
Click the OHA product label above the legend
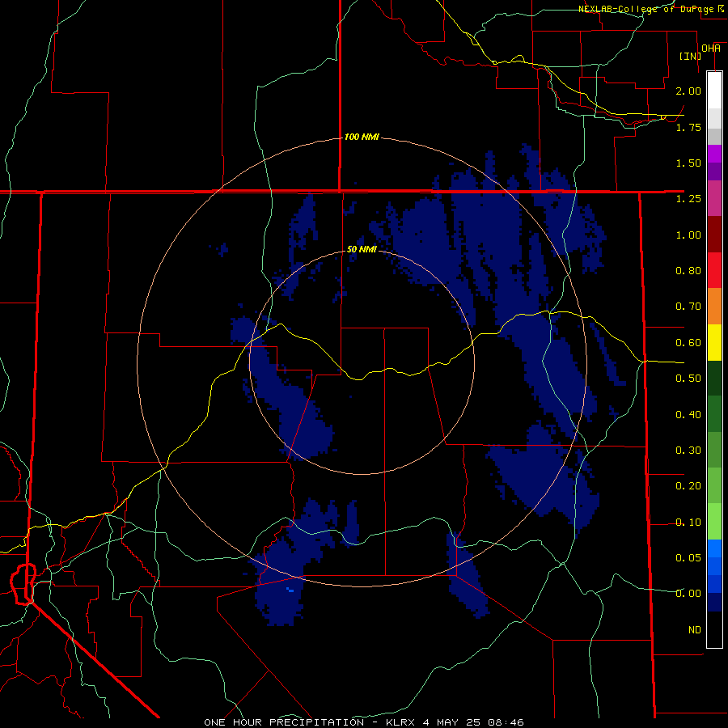711,48
